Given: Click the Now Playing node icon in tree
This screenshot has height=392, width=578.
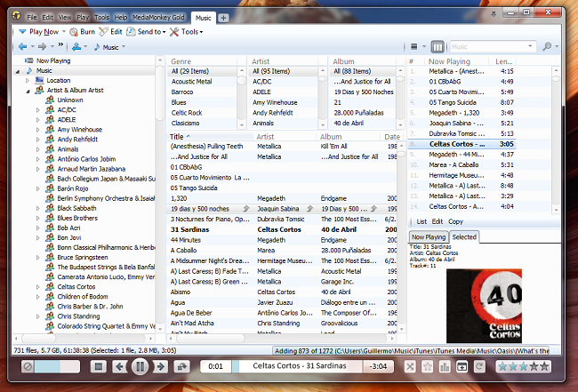Looking at the screenshot, I should [29, 60].
